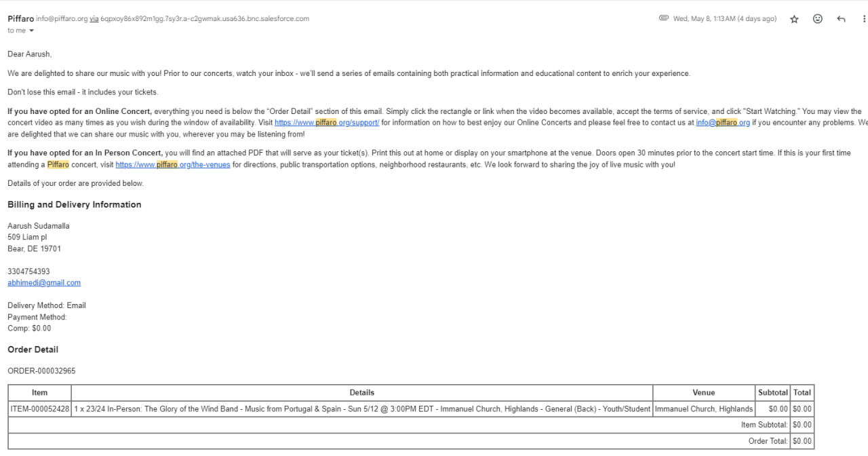Click the attachment paperclip icon
868x456 pixels.
pos(664,18)
